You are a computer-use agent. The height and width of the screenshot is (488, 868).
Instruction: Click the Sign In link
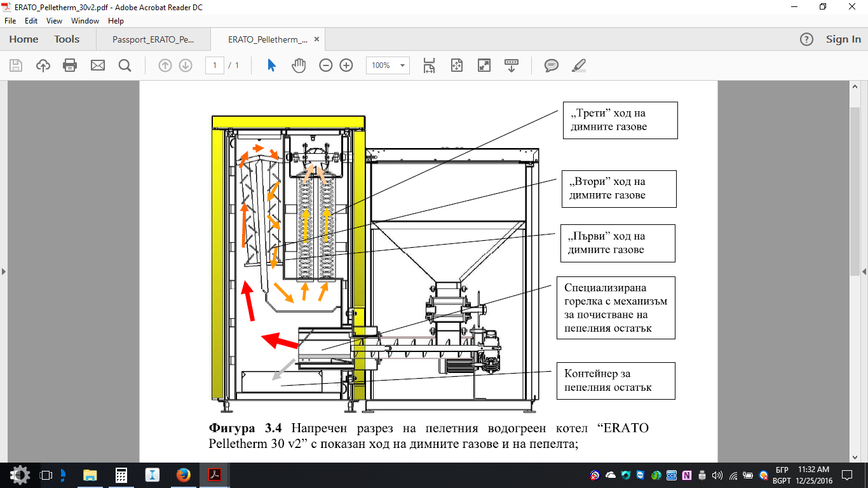[843, 39]
